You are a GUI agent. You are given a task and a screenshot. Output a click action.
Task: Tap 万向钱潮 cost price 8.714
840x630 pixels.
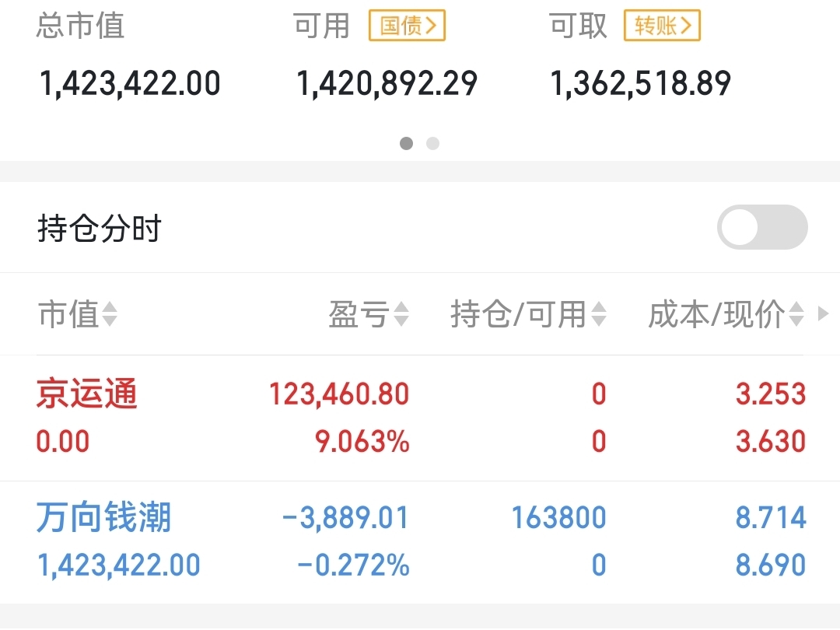(770, 518)
